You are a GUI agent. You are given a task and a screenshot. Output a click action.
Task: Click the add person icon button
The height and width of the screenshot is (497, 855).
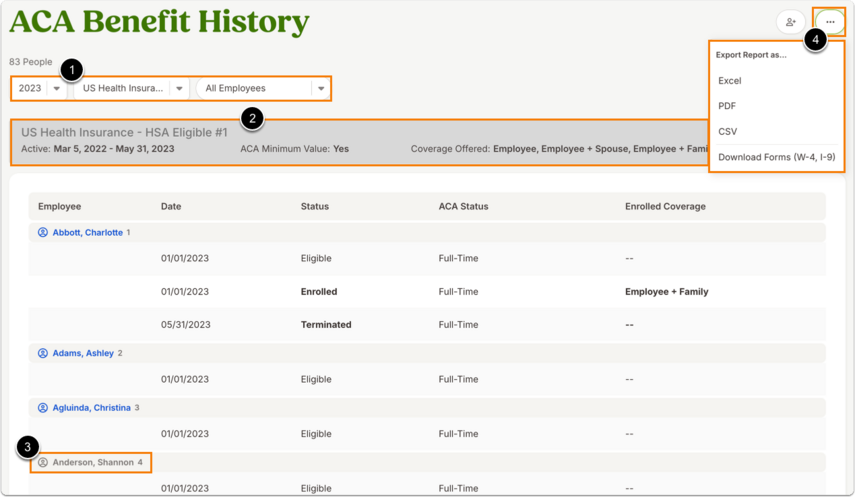click(790, 22)
